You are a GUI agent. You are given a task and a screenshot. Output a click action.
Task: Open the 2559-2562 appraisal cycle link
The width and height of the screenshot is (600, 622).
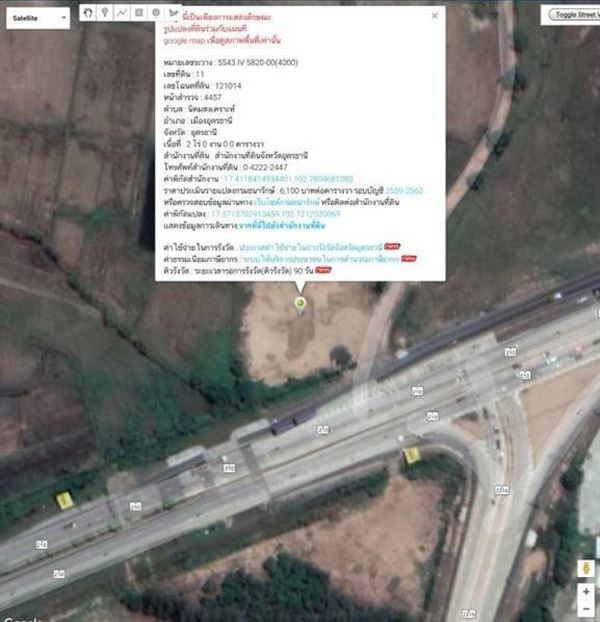coord(404,191)
